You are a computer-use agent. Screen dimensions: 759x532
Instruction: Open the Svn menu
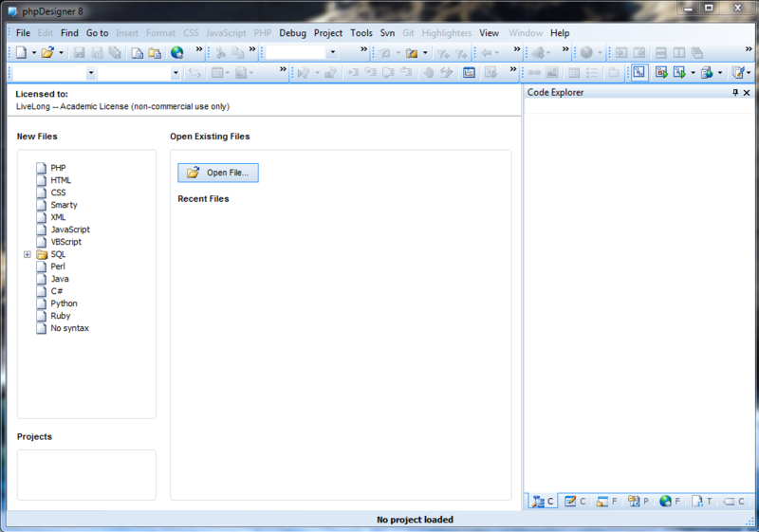(x=387, y=33)
